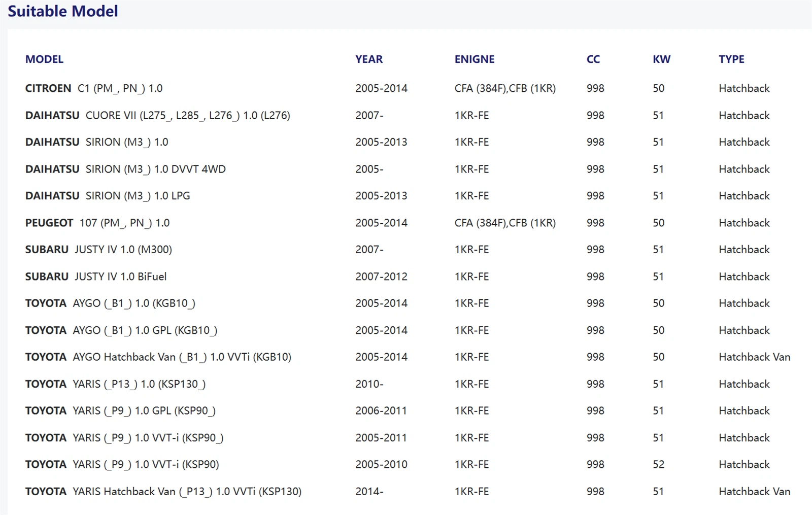Screen dimensions: 812x515
Task: Click the year 2006-2011 for YARIS GPL
Action: (381, 410)
